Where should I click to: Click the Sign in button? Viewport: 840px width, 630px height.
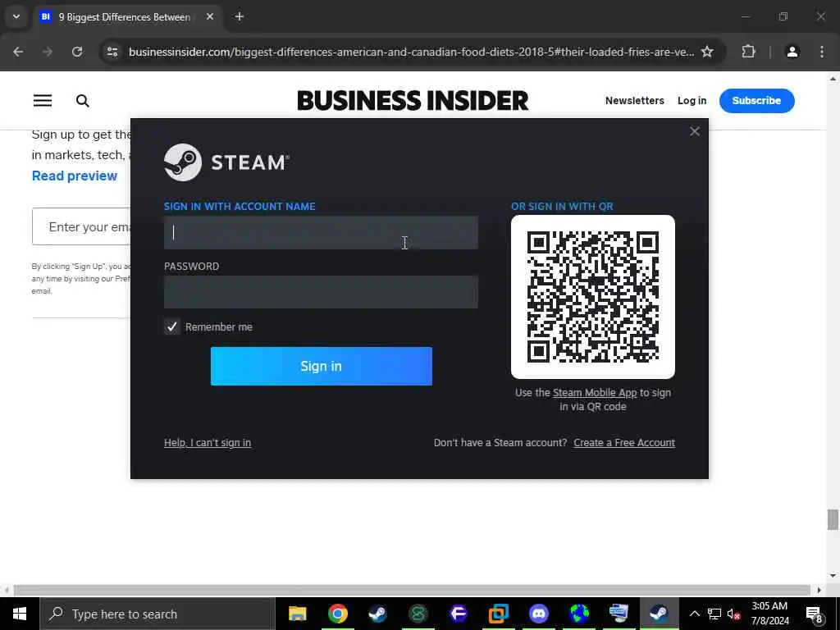pyautogui.click(x=322, y=366)
